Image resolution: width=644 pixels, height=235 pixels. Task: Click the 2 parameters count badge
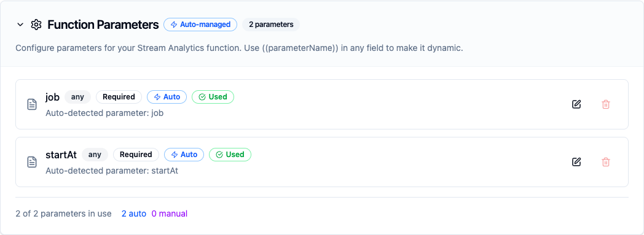(271, 25)
